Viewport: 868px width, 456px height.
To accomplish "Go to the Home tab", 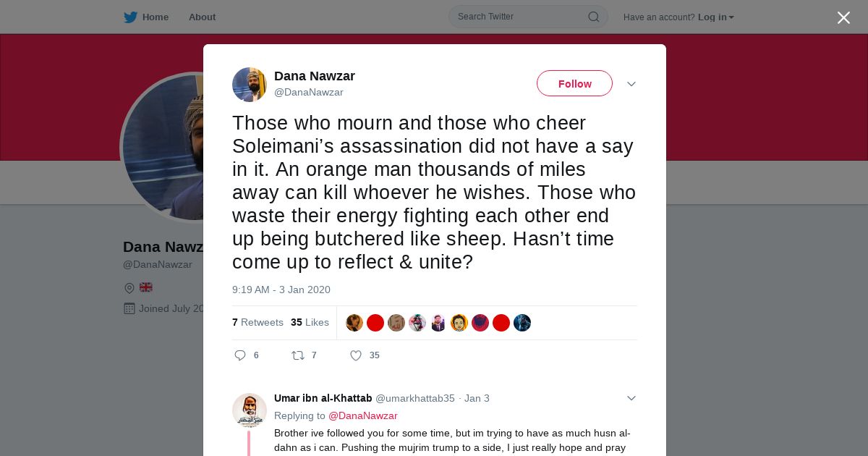I will pos(155,17).
